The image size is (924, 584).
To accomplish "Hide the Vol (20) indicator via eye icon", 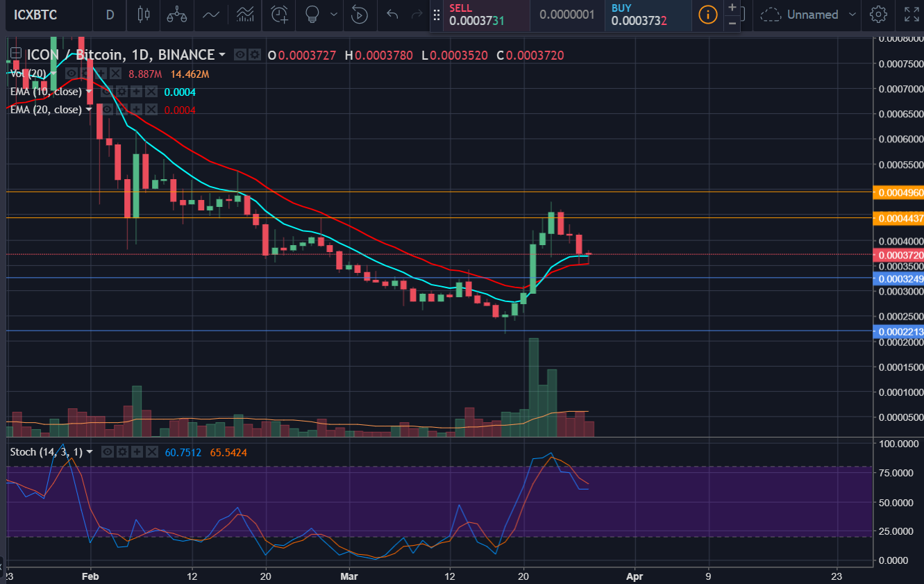I will point(72,74).
